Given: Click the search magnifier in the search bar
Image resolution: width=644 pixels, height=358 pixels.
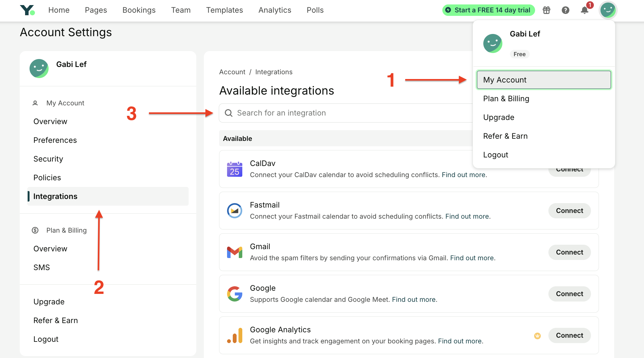Looking at the screenshot, I should (x=229, y=113).
